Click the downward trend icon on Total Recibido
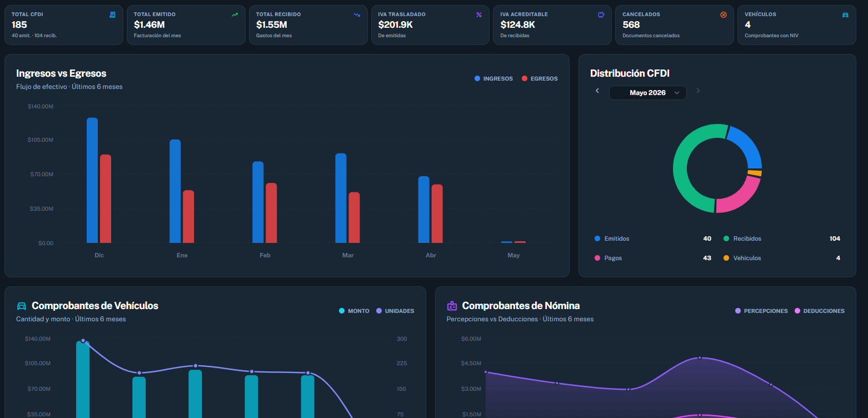 click(x=357, y=14)
